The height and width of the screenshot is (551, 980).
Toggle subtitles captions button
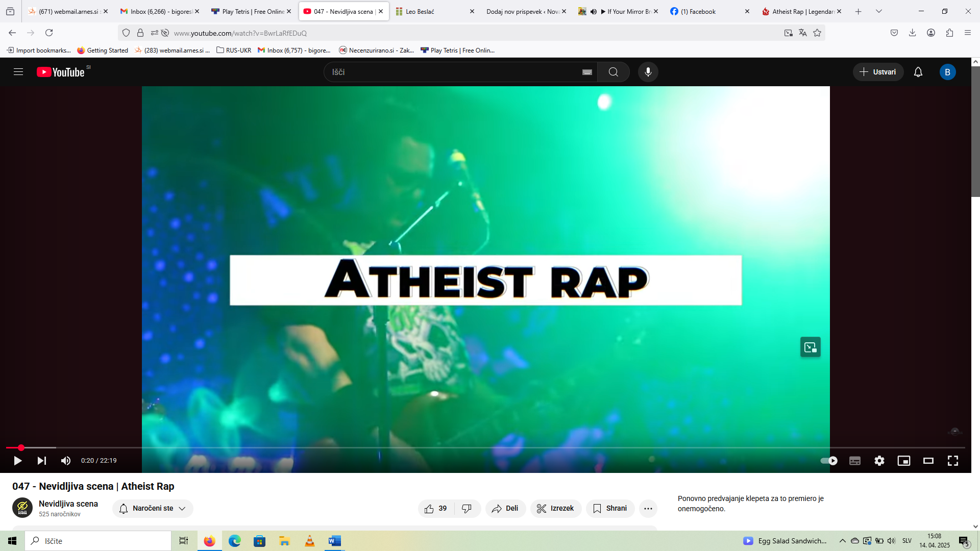854,461
